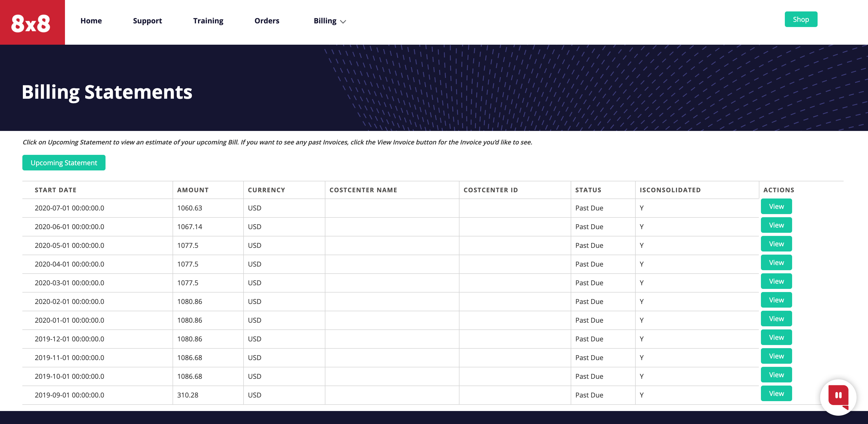This screenshot has height=424, width=868.
Task: View the 2020-02-01 statement
Action: tap(776, 300)
